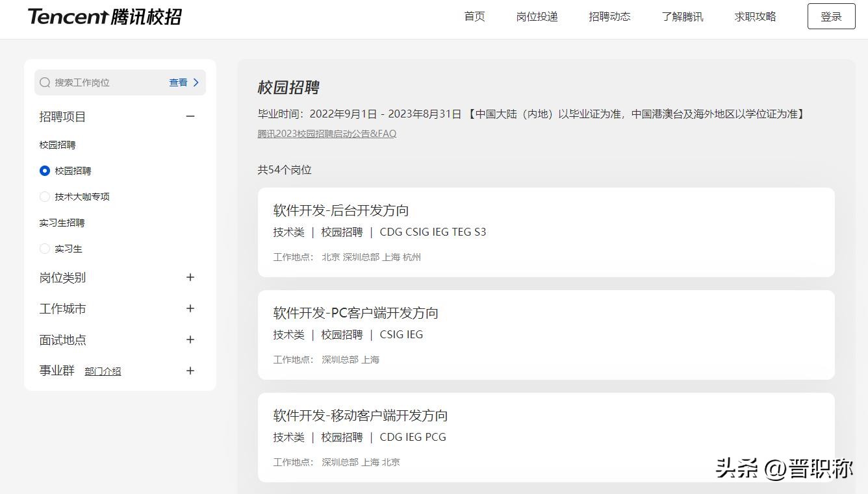This screenshot has width=868, height=494.
Task: Click the chevron arrow next to 查看
Action: 196,82
